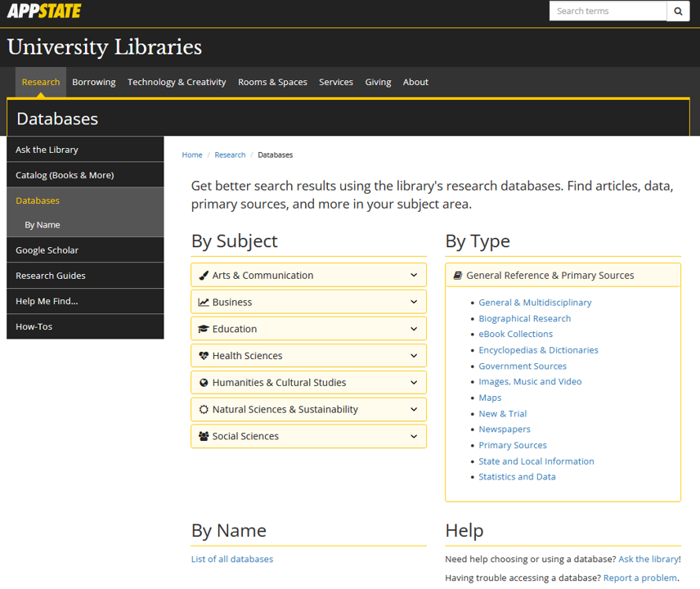Select Google Scholar in the sidebar

click(x=47, y=250)
